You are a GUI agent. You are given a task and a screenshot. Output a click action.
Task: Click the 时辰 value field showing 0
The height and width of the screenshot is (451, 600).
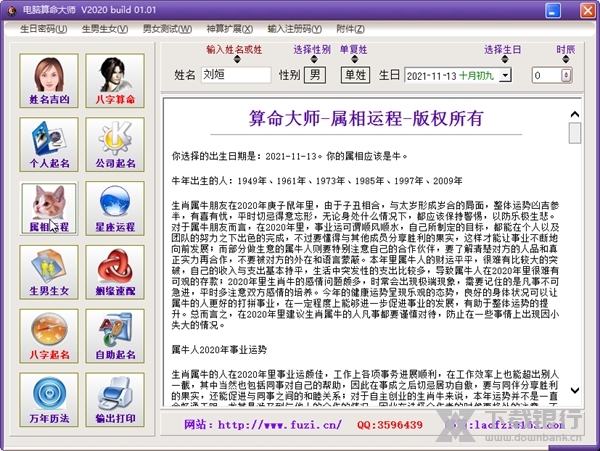tap(546, 75)
